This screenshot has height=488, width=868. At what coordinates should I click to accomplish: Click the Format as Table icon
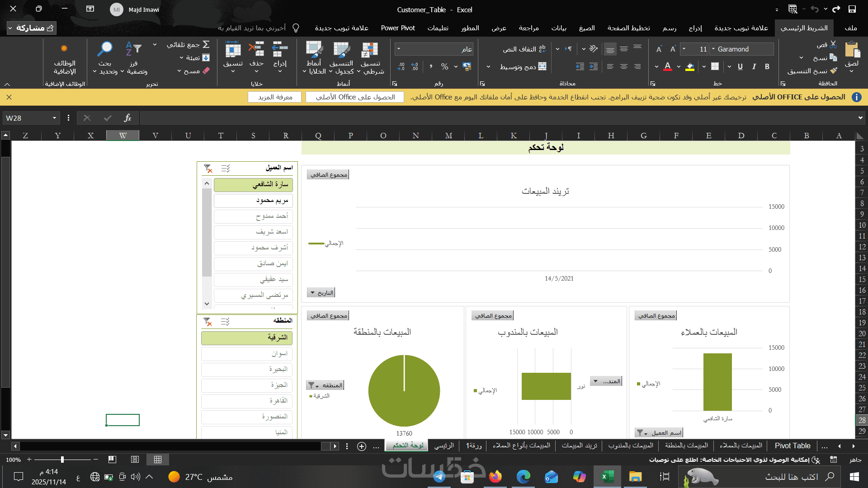(x=341, y=50)
